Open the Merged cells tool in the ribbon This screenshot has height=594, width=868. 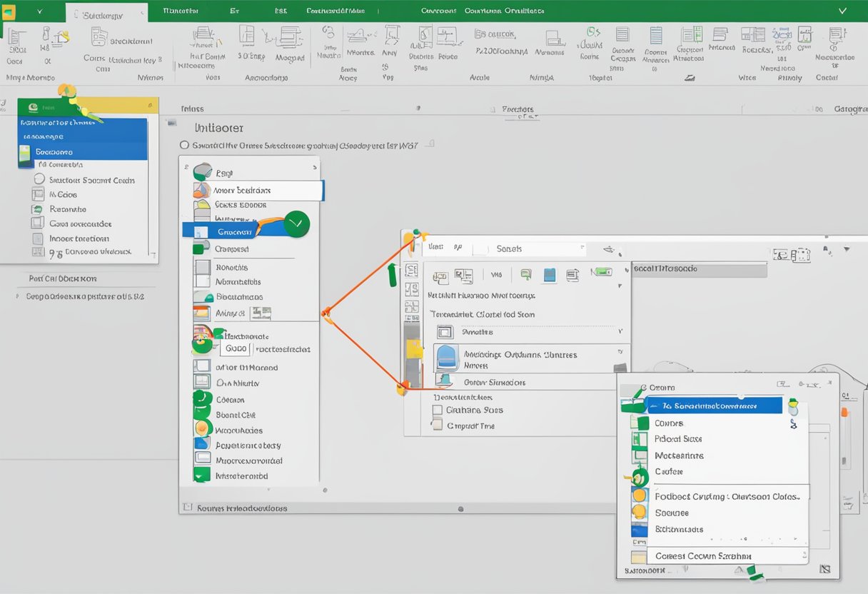coord(288,39)
